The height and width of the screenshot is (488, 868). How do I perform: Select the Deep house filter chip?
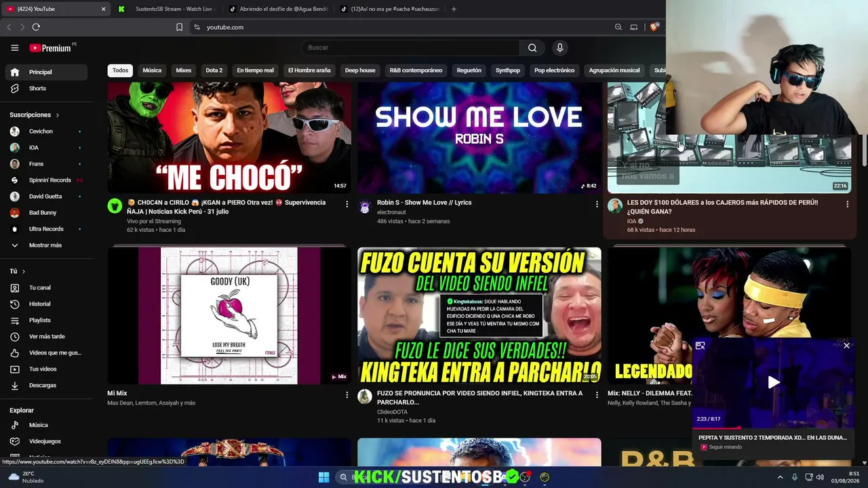(x=360, y=70)
